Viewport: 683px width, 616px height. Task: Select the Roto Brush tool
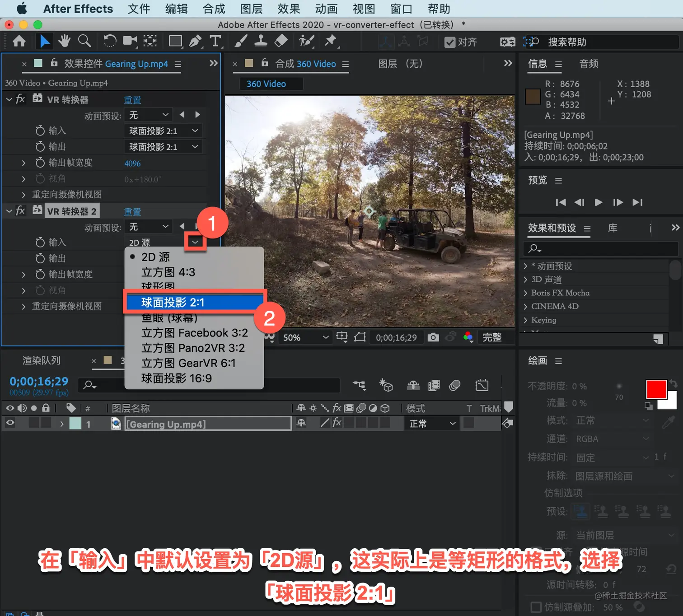point(306,42)
